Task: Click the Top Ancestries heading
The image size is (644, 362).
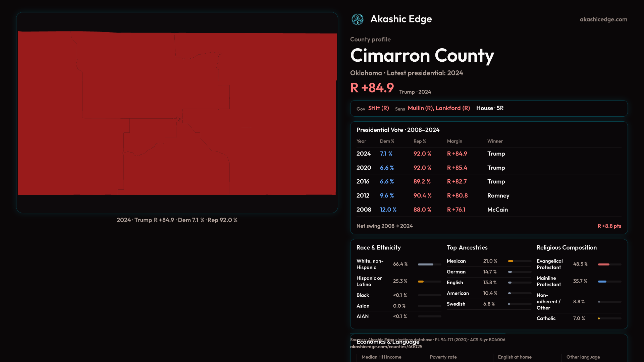Action: point(467,248)
